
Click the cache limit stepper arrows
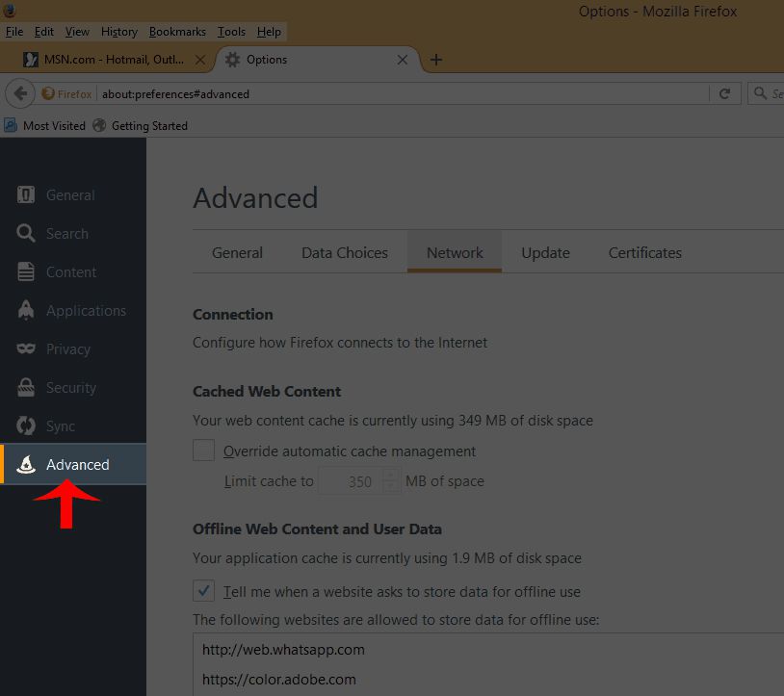point(390,480)
